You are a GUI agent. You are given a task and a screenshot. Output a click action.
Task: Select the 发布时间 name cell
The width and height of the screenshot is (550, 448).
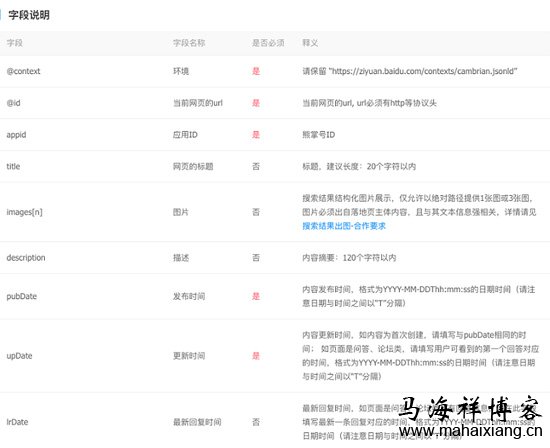(x=189, y=296)
